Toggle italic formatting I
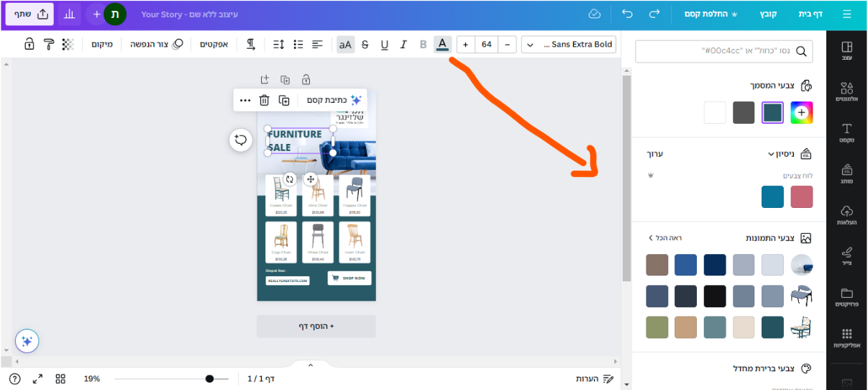 coord(403,45)
